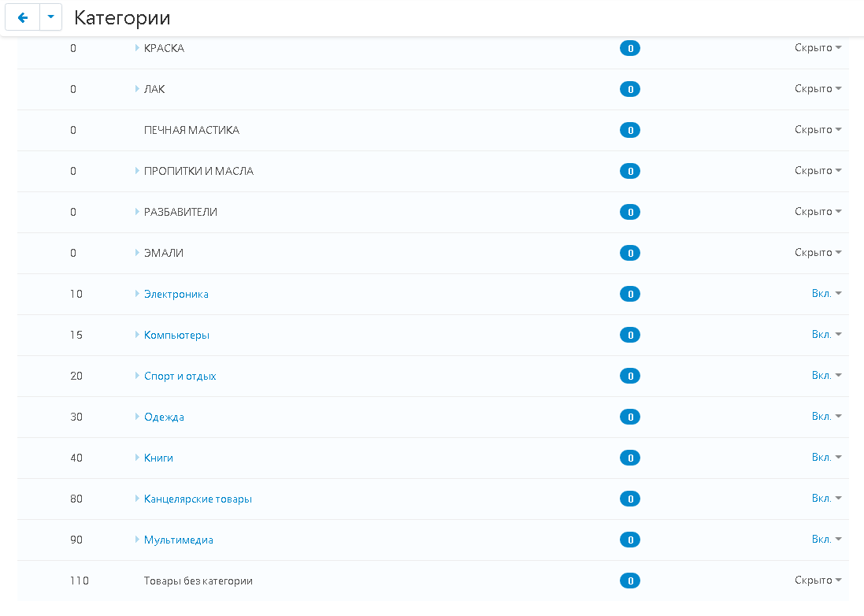Open Вкл. status dropdown for Одежда

click(x=826, y=416)
